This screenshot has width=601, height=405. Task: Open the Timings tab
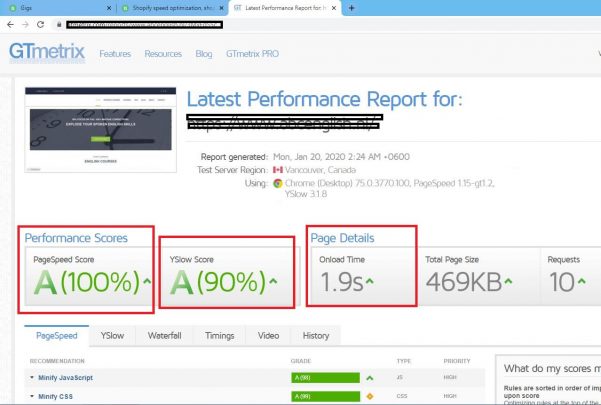click(220, 336)
